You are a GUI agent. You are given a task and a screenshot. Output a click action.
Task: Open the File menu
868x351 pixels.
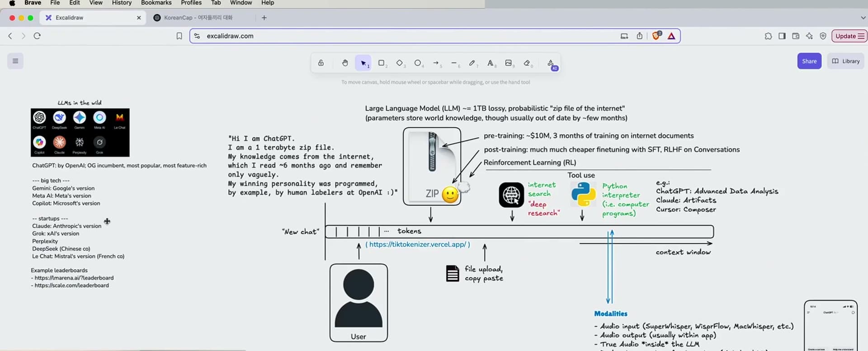55,3
